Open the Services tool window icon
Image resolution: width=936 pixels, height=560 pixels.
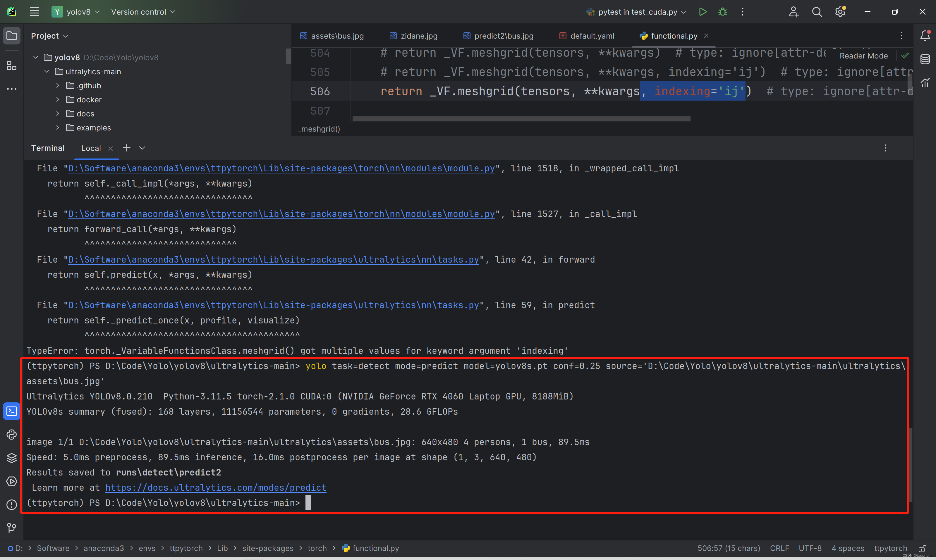click(x=12, y=481)
